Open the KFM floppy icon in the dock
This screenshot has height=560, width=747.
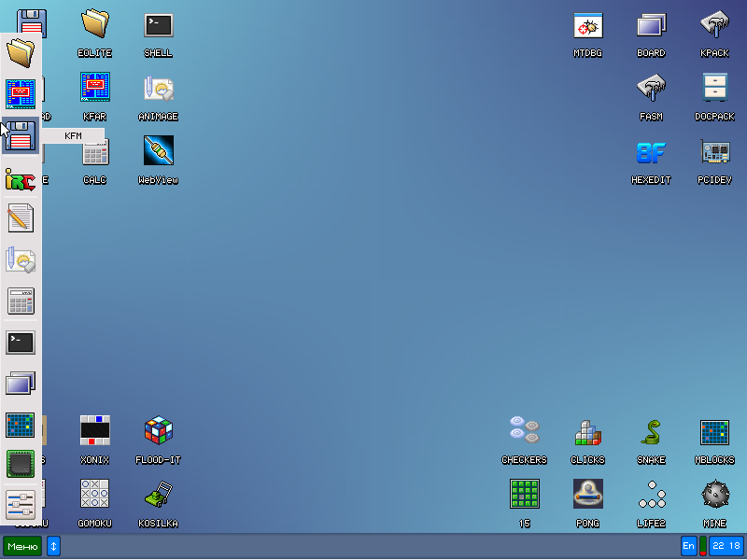pyautogui.click(x=21, y=136)
